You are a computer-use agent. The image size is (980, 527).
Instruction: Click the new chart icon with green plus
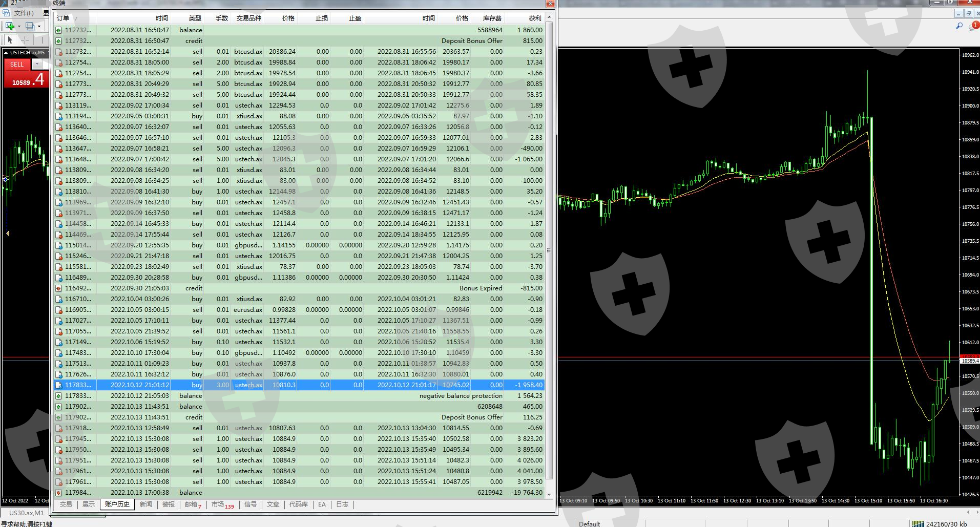coord(10,26)
